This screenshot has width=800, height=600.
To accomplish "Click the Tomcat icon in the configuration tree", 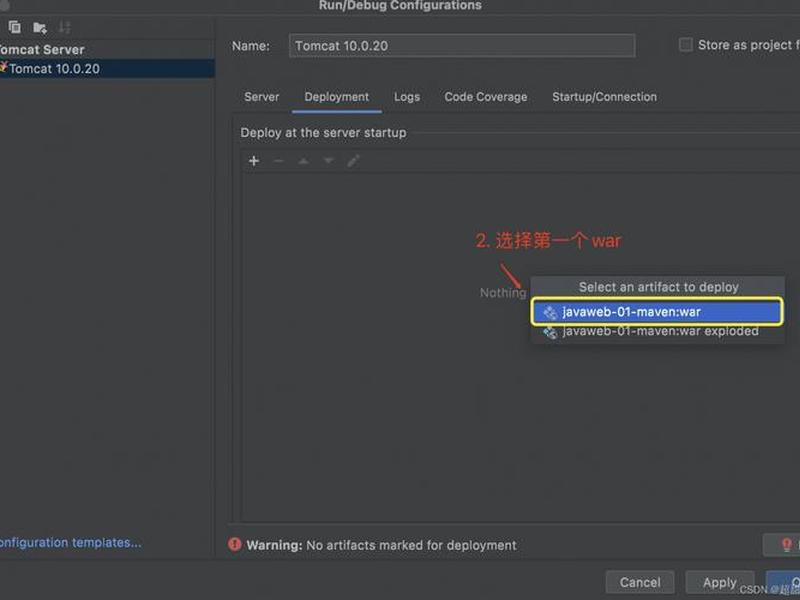I will click(x=4, y=67).
